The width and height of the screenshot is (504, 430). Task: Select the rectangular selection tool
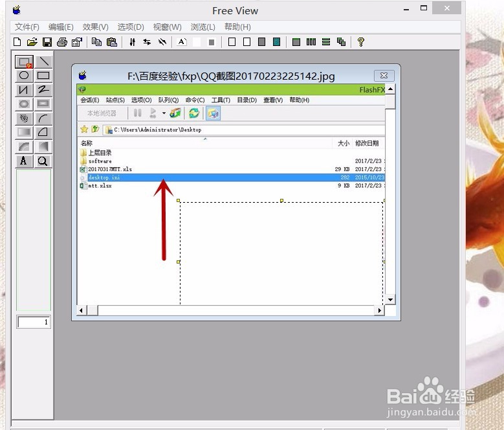24,62
